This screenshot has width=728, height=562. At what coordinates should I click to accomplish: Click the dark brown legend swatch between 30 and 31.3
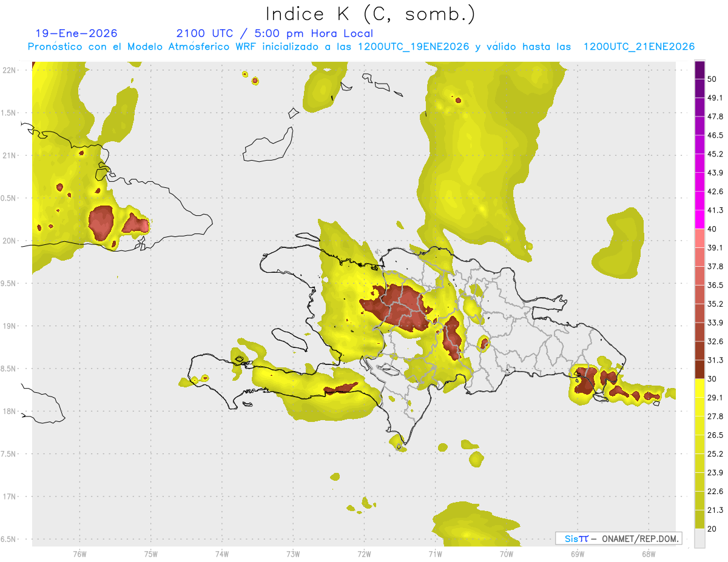pos(699,370)
